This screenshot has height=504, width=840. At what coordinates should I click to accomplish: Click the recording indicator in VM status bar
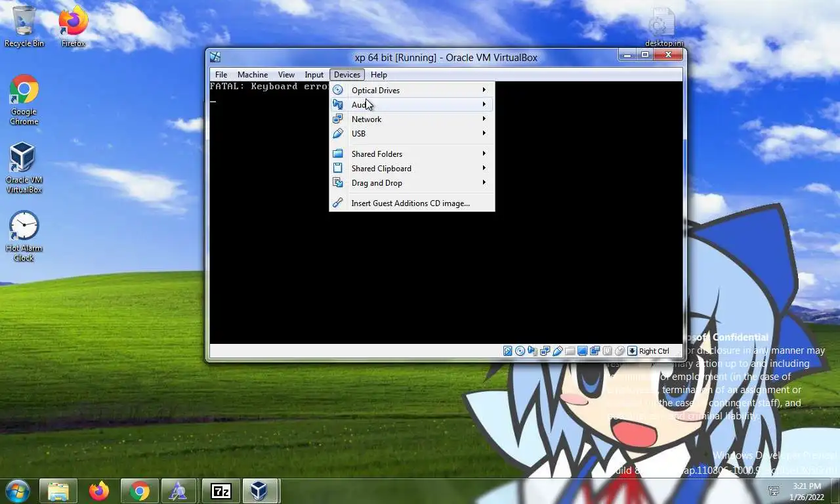click(x=595, y=351)
